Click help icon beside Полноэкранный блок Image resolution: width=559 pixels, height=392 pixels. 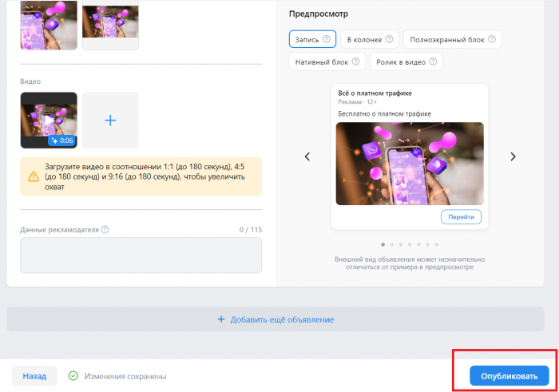click(493, 39)
